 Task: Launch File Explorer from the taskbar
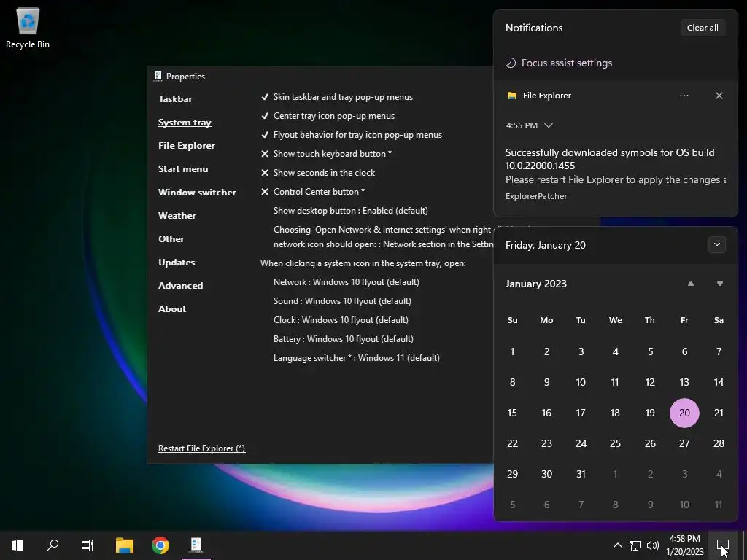click(125, 545)
